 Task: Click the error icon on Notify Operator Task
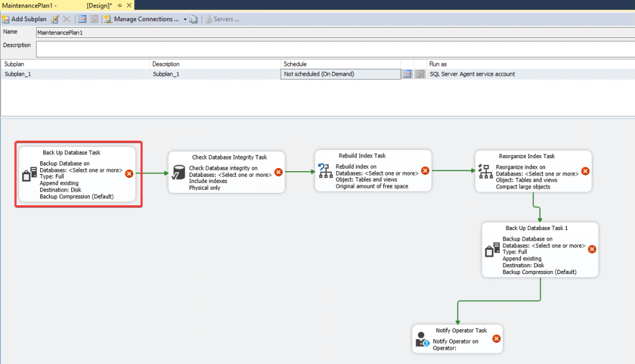tap(495, 339)
